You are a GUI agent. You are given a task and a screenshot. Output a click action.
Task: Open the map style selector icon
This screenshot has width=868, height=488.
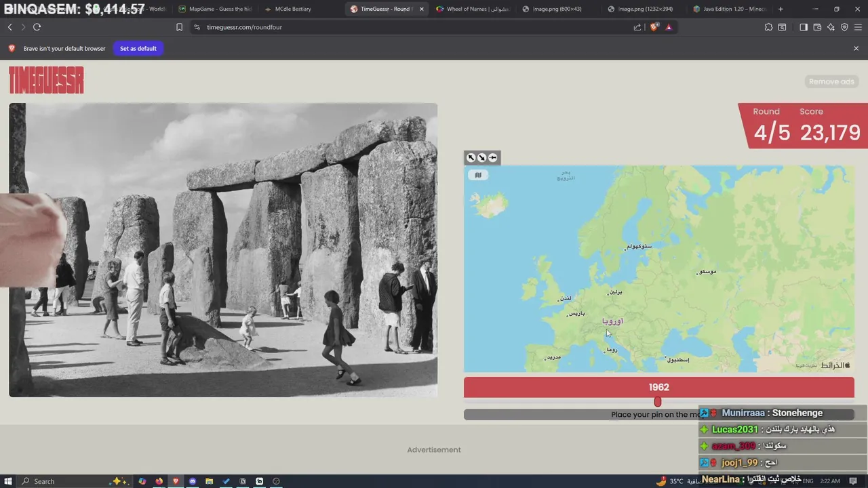coord(478,175)
